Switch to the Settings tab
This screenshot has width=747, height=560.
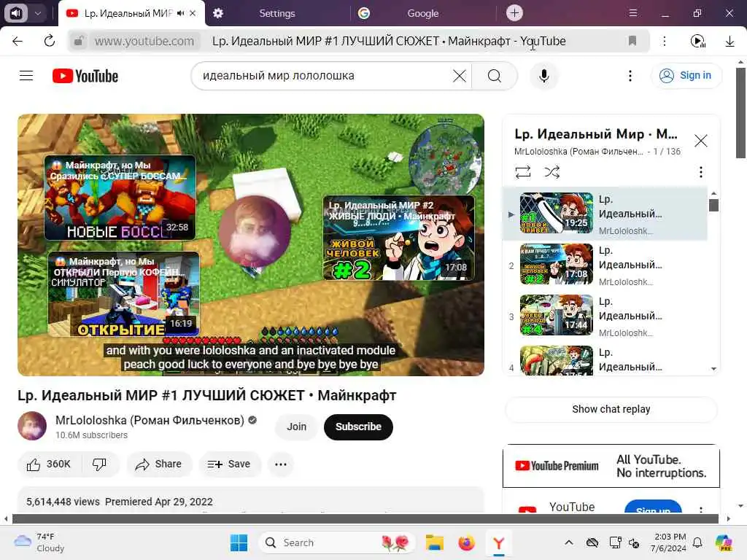(x=276, y=13)
